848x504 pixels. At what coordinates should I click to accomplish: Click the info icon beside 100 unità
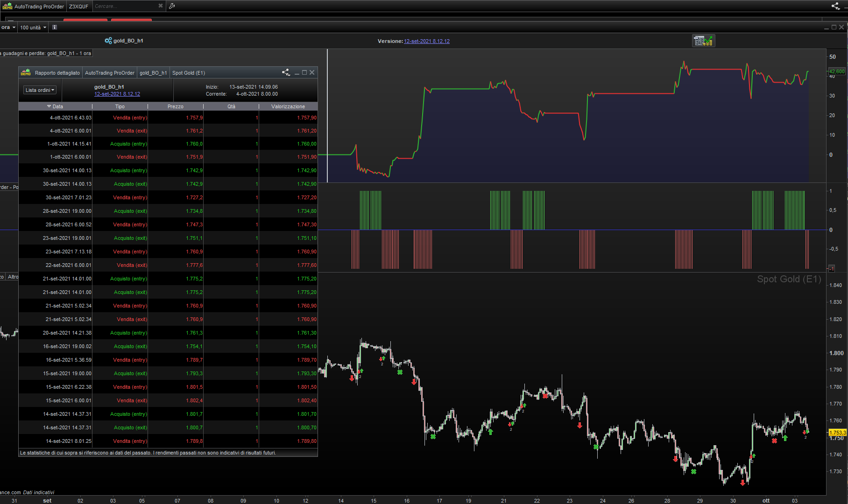click(x=55, y=28)
